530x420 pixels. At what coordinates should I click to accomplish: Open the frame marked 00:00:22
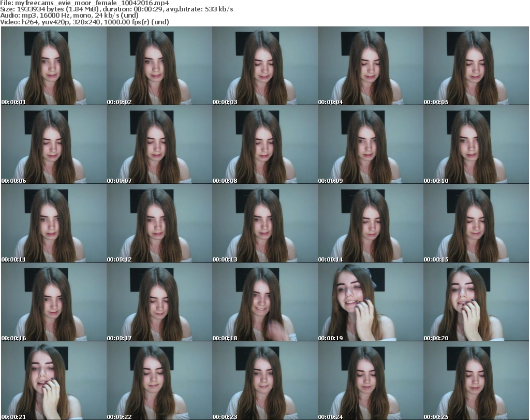[159, 381]
